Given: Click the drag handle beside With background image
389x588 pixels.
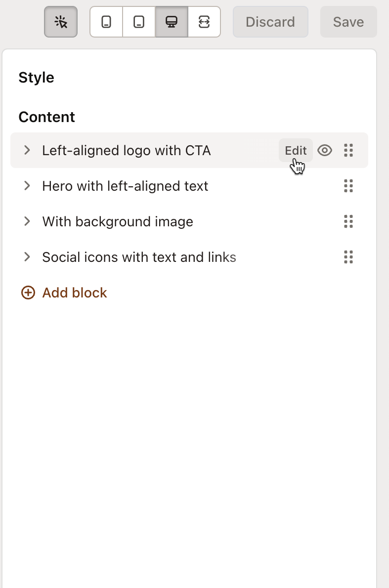Looking at the screenshot, I should tap(348, 221).
